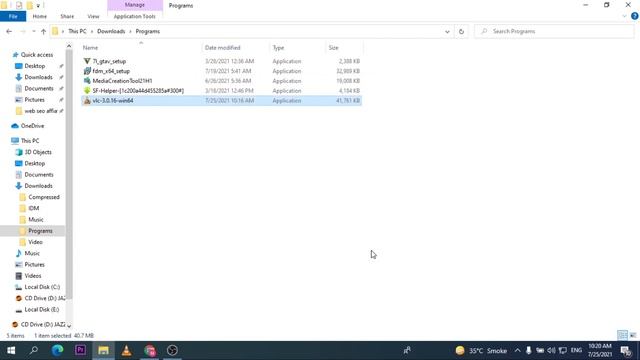Switch to Large icons view in status bar
The image size is (640, 360).
pyautogui.click(x=633, y=335)
